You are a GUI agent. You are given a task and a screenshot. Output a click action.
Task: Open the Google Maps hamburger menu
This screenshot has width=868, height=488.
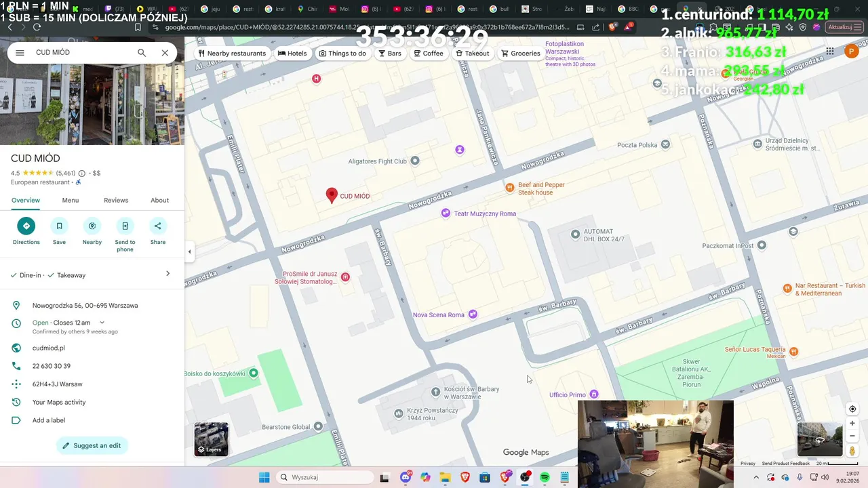20,52
